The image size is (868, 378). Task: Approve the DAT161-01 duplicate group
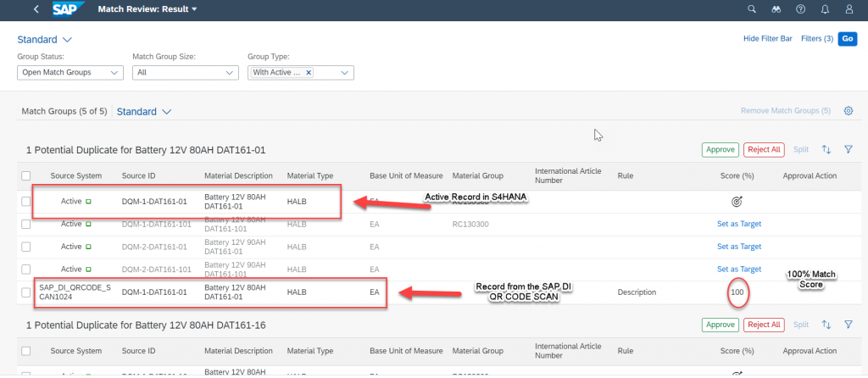[x=721, y=149]
